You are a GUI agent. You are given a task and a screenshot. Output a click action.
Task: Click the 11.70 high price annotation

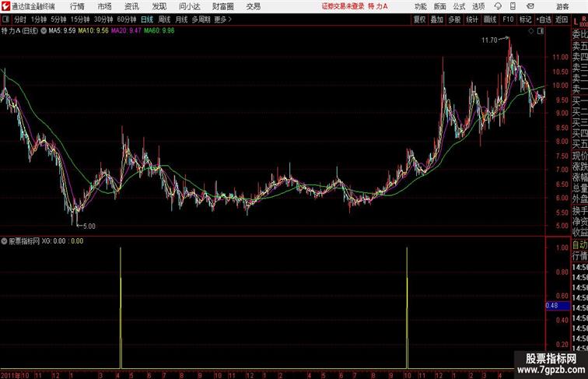(489, 40)
